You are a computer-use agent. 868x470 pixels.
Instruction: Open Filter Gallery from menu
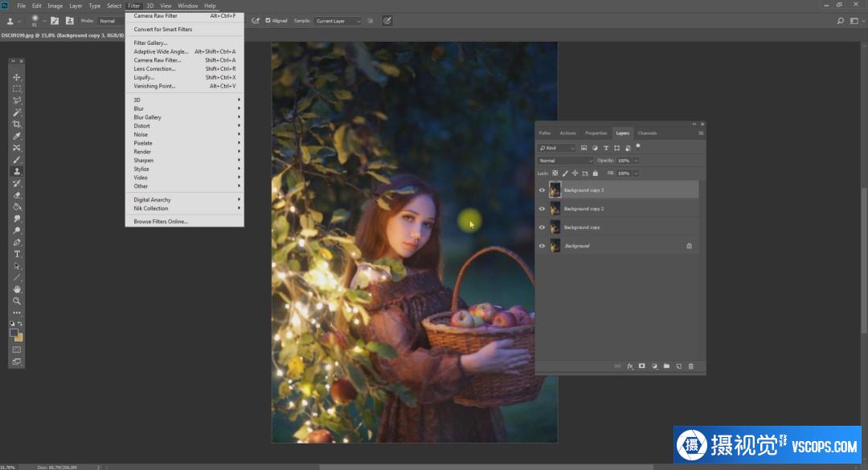186,43
